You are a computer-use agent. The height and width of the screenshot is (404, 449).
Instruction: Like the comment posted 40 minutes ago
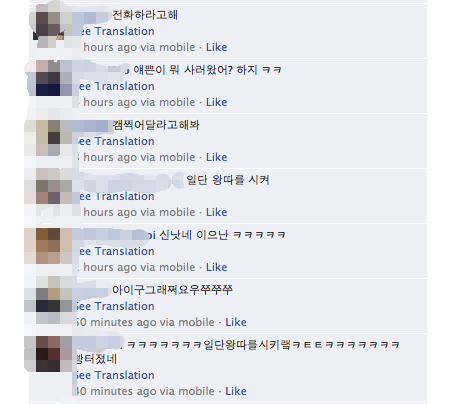[236, 391]
